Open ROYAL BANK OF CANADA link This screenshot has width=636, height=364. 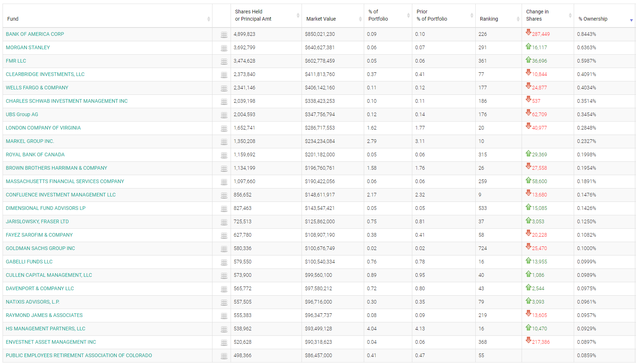(x=35, y=155)
